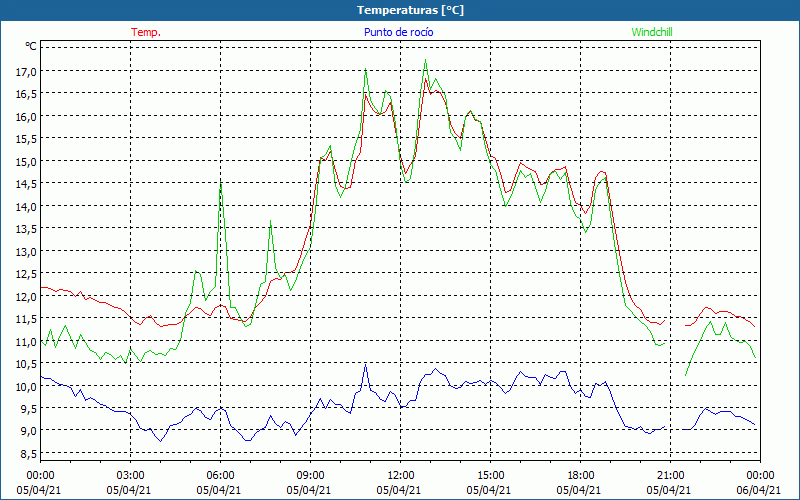
Task: Click the 9,5 y-axis value
Action: pos(28,409)
